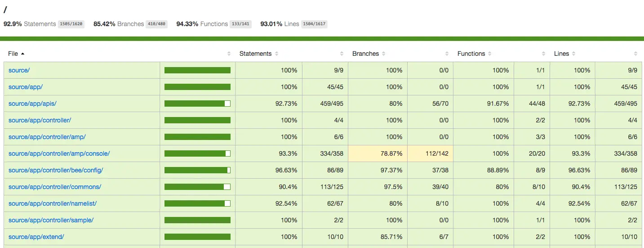Click the highlighted 78.87% branches cell
This screenshot has height=248, width=644.
coord(378,153)
